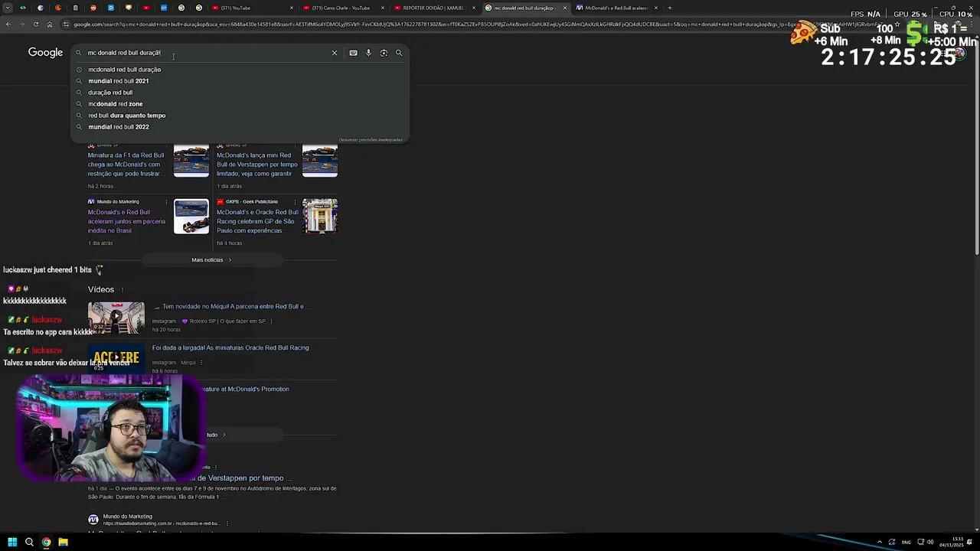
Task: Play ACELERE video thumbnail from Méqui
Action: pyautogui.click(x=116, y=359)
